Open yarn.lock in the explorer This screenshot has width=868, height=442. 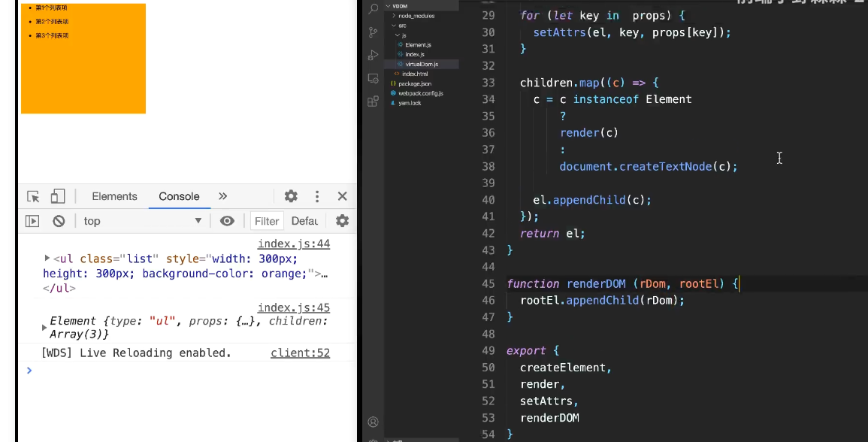pos(410,103)
